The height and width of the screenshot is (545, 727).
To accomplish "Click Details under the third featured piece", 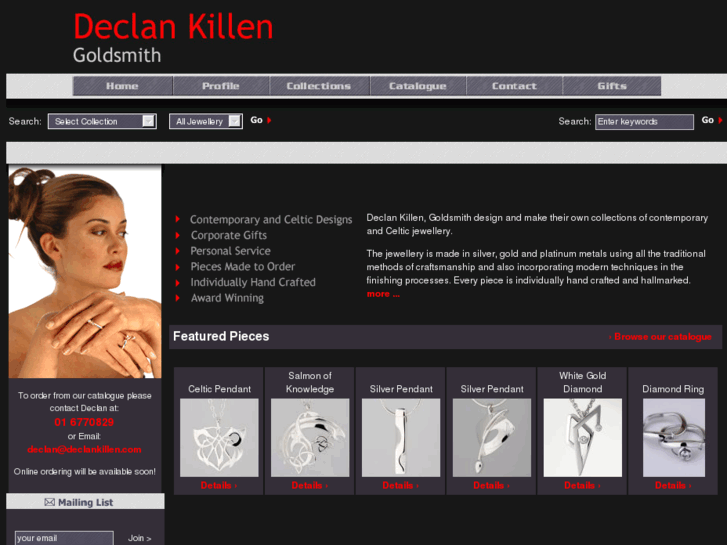I will click(401, 486).
